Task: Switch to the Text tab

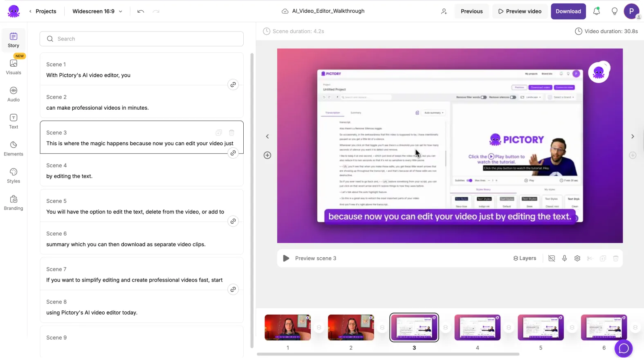Action: 13,122
